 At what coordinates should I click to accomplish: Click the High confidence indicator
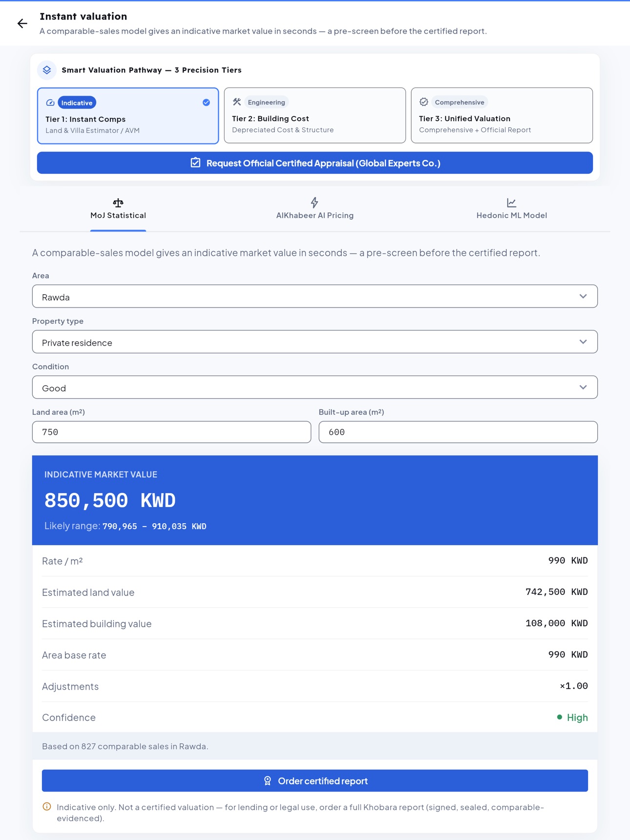pos(572,717)
